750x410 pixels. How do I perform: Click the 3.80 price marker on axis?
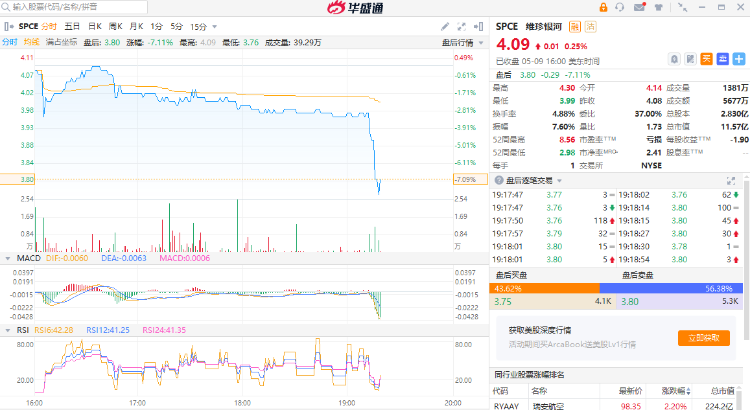tap(18, 179)
